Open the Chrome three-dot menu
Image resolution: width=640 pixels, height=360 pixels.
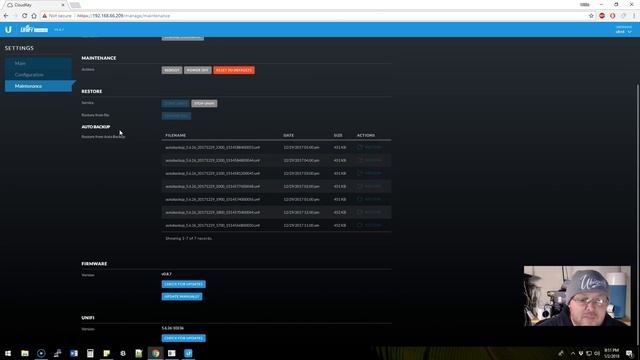click(x=634, y=16)
